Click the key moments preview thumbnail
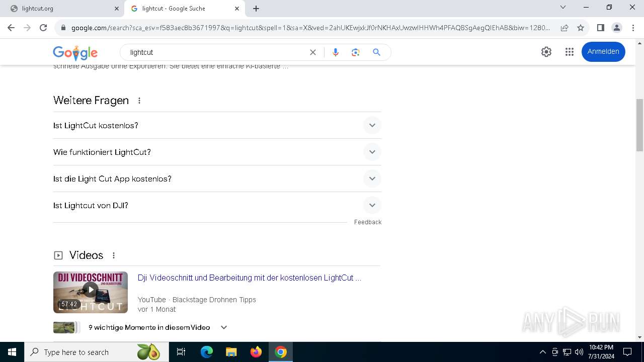644x362 pixels. click(66, 327)
